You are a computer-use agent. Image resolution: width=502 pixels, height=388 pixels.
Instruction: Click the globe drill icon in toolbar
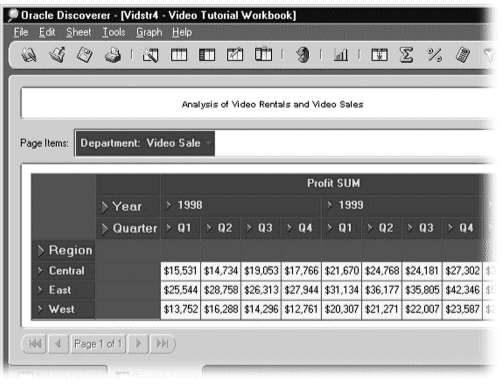(x=303, y=55)
